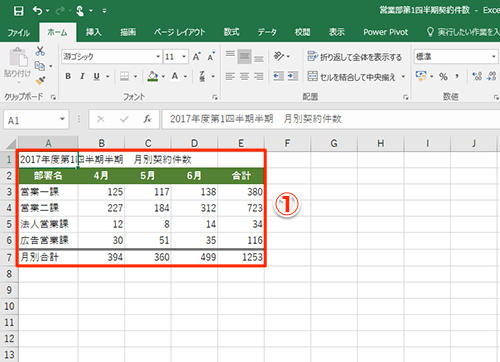
Task: Increase the cell indent
Action: click(x=293, y=76)
